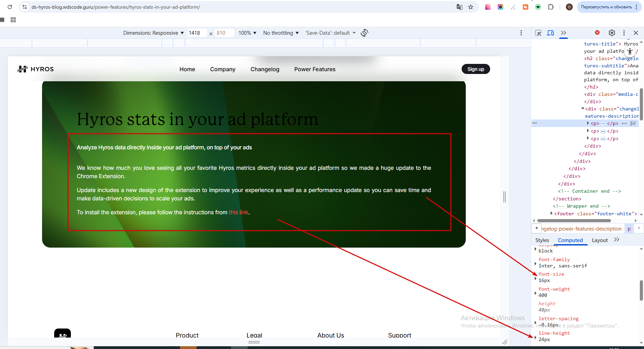The image size is (644, 349).
Task: Activate the inspect element picker tool
Action: click(538, 33)
